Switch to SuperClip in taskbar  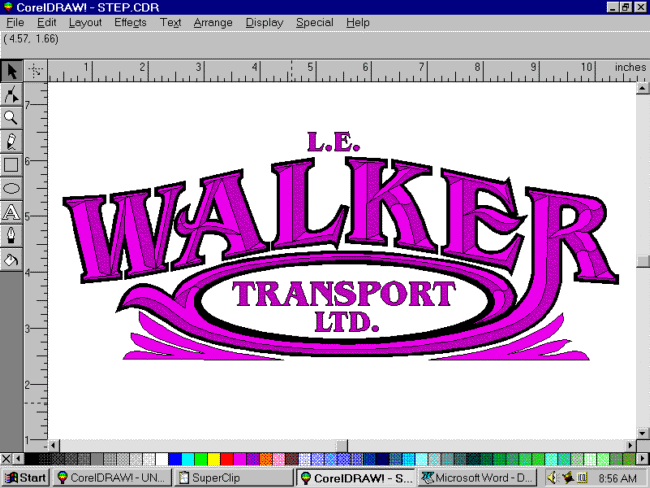coord(233,478)
